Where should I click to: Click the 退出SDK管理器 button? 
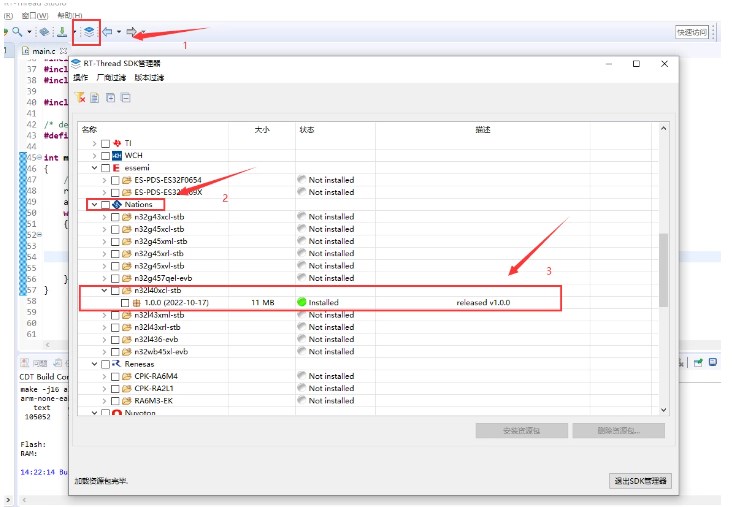click(640, 481)
